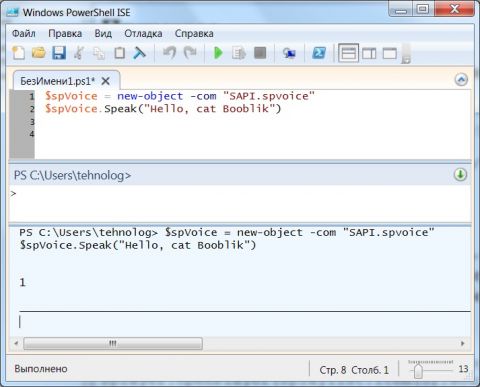Viewport: 480px width, 387px height.
Task: Click the $spVoice.Speak line in the script editor
Action: click(163, 109)
